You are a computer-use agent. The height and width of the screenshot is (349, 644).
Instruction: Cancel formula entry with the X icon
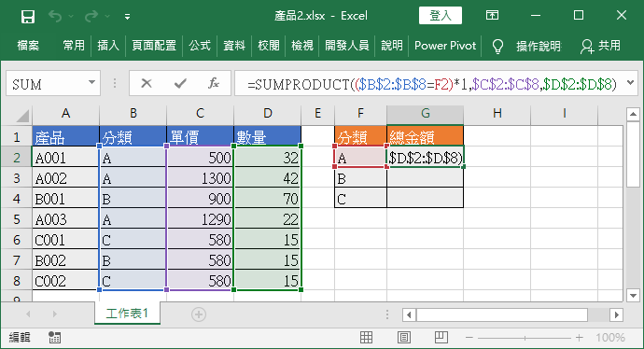[147, 83]
